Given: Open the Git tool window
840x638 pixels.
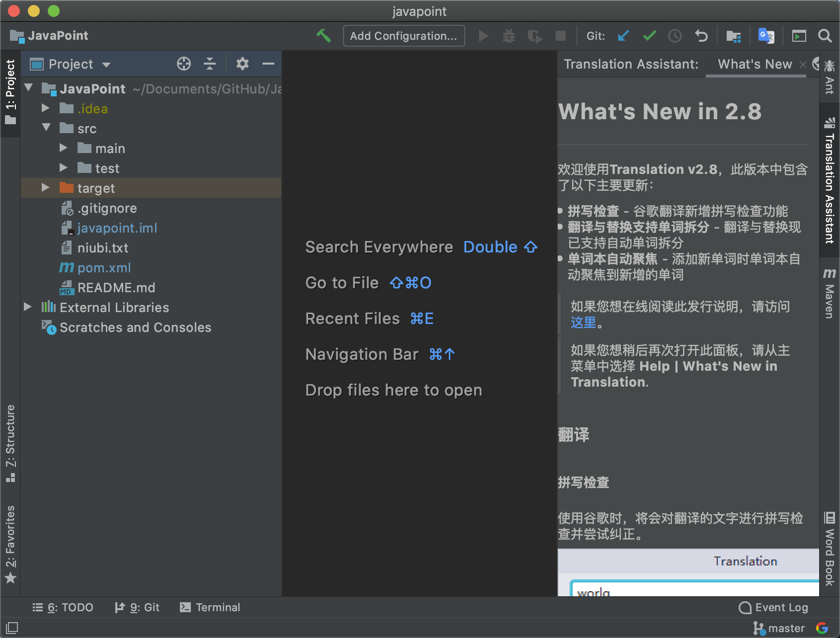Looking at the screenshot, I should [137, 607].
